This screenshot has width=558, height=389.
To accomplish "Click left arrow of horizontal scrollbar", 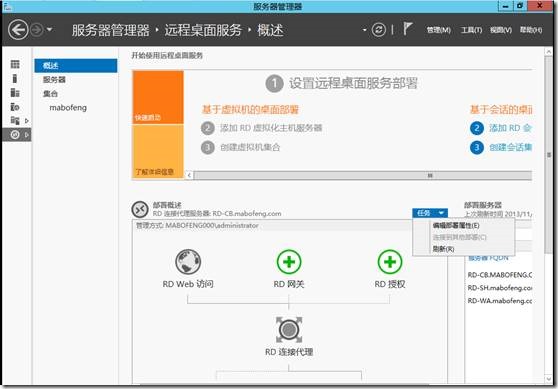I will point(189,175).
